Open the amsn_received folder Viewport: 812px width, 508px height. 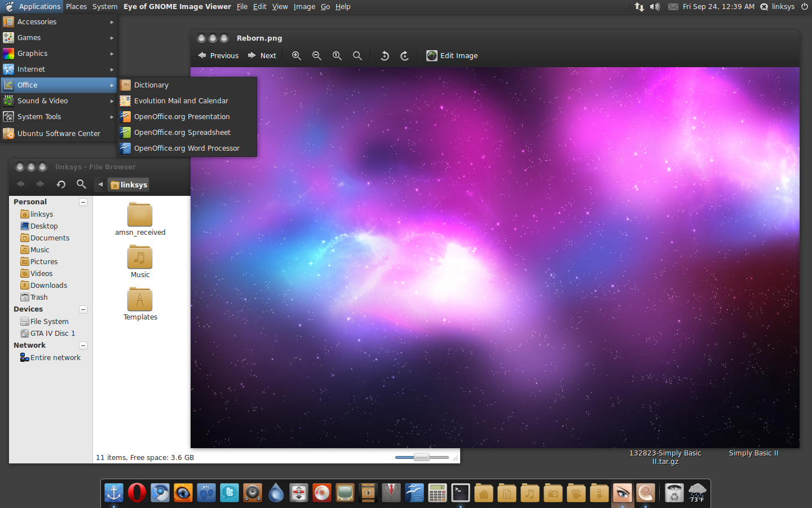coord(140,219)
